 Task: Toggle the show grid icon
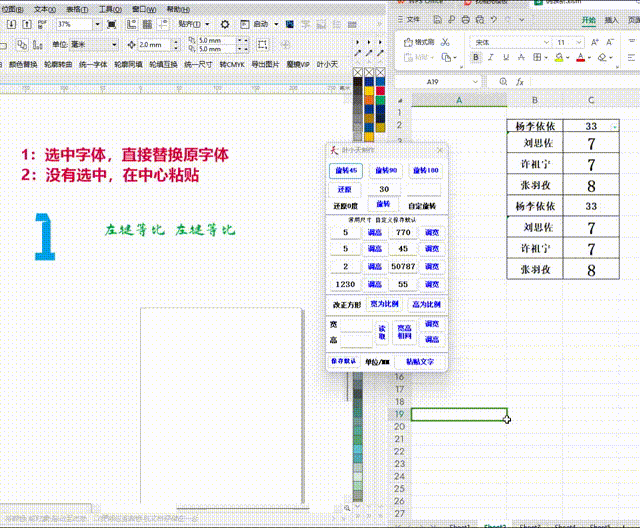147,24
